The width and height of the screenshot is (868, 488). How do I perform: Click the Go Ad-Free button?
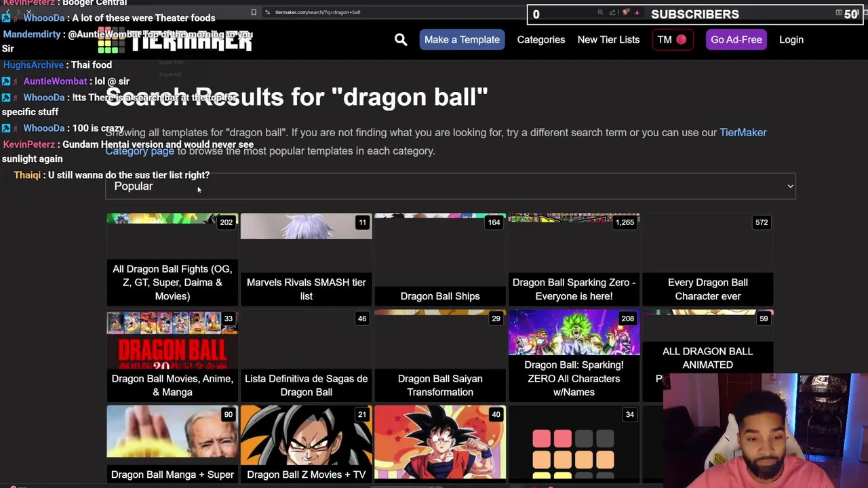[736, 39]
